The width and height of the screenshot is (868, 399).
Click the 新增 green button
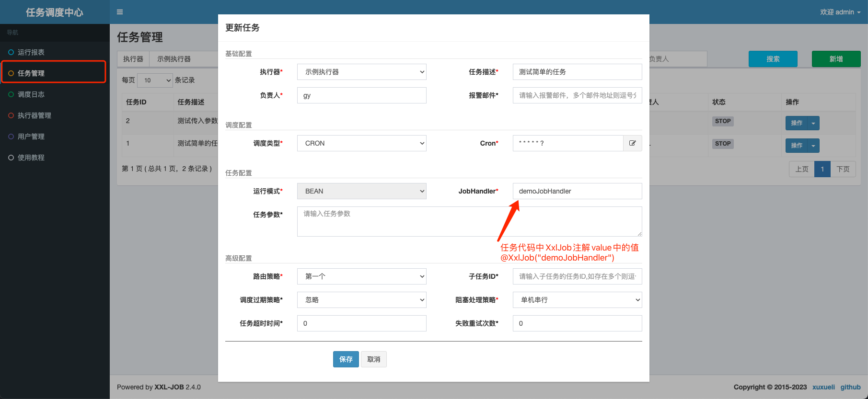[836, 59]
